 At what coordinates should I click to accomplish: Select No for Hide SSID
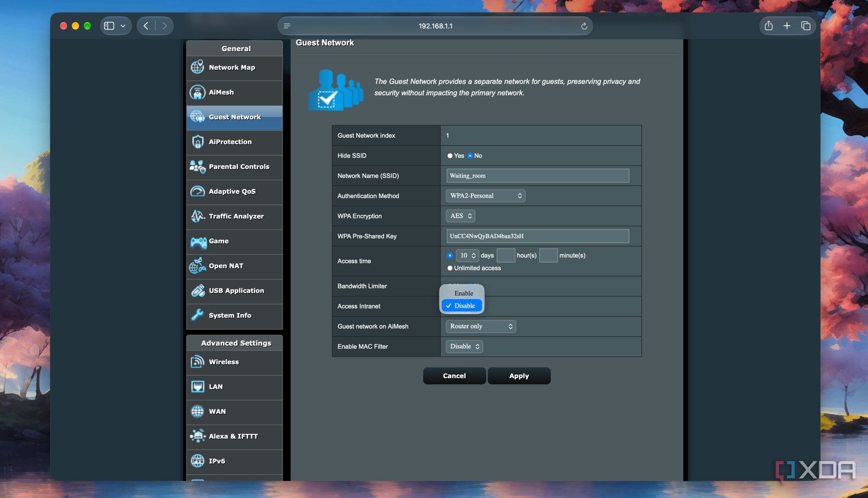[x=470, y=156]
